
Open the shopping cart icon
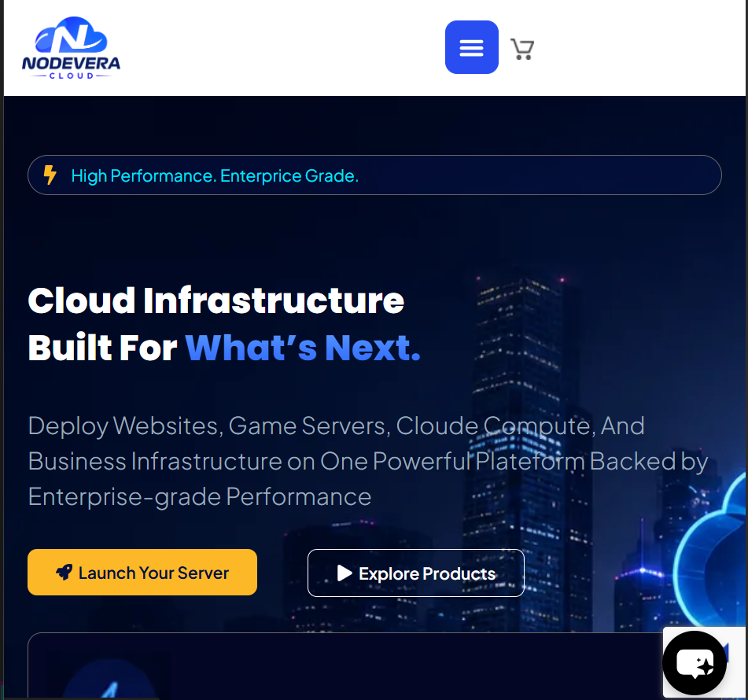click(x=522, y=49)
